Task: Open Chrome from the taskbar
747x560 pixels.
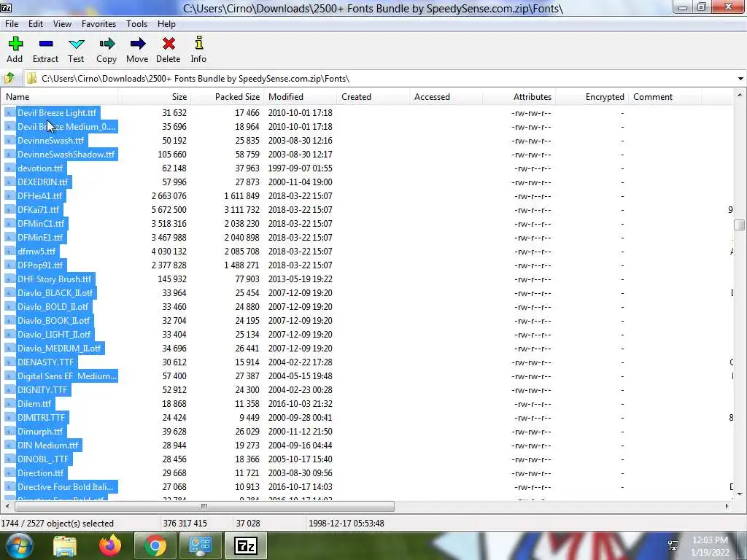Action: pos(155,545)
